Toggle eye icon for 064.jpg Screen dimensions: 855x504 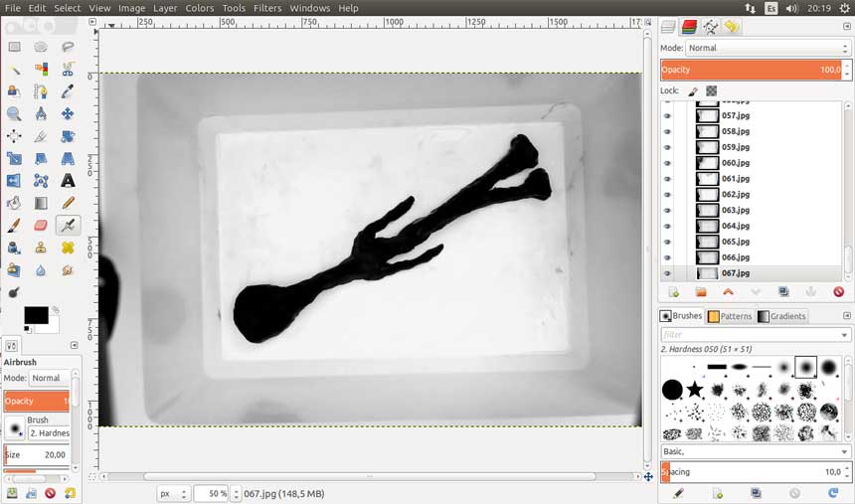(667, 226)
